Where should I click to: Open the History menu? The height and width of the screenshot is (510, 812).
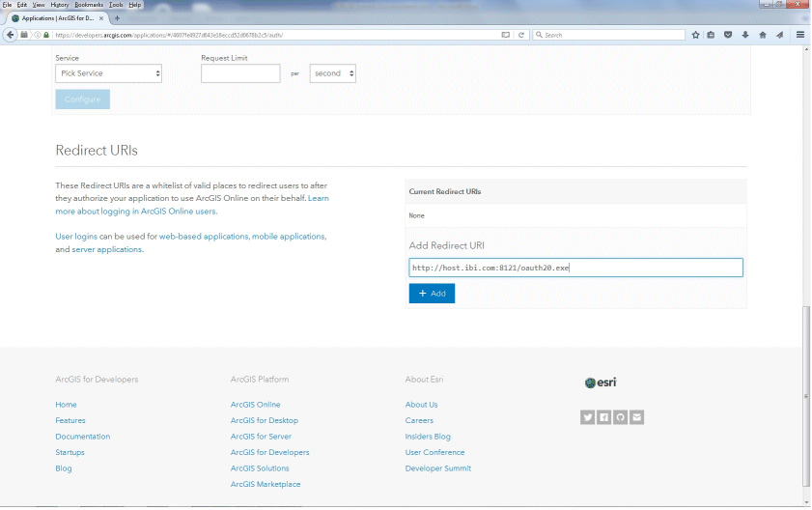click(x=60, y=5)
